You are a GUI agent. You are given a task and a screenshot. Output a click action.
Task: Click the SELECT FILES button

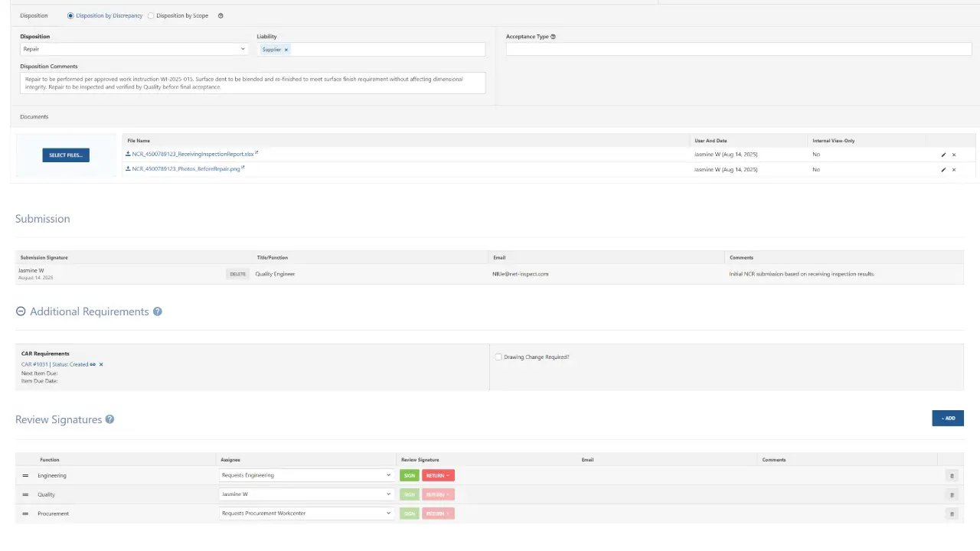[x=65, y=155]
